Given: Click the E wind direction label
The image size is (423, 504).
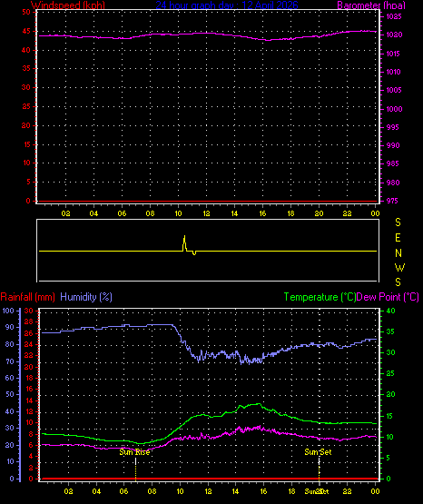Looking at the screenshot, I should [x=398, y=238].
